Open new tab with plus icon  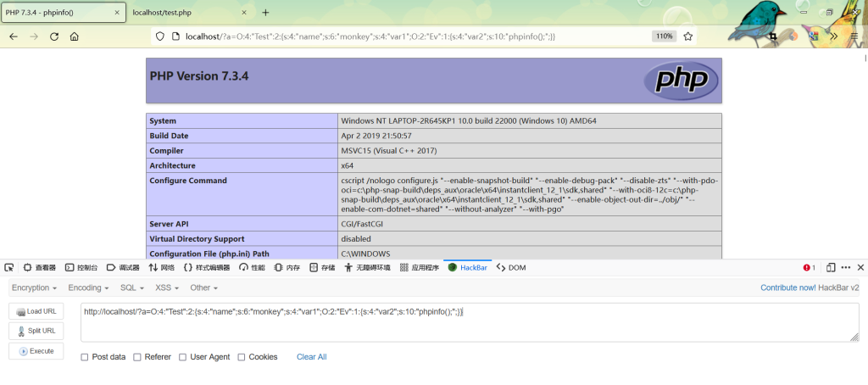(x=265, y=13)
